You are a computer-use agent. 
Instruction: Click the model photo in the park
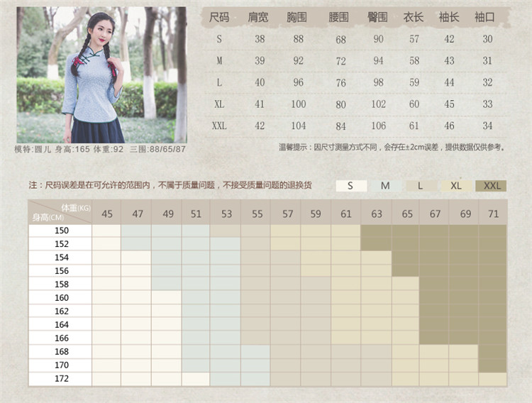click(x=101, y=74)
